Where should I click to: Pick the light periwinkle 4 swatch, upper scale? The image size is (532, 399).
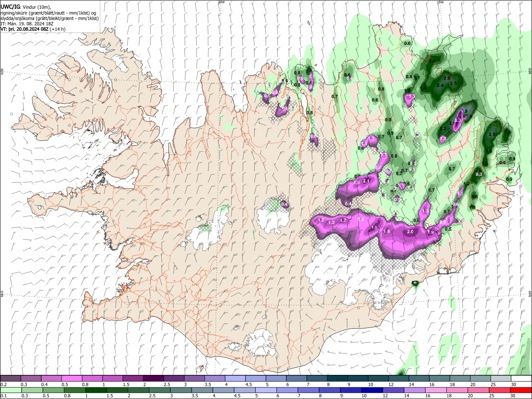pyautogui.click(x=235, y=379)
